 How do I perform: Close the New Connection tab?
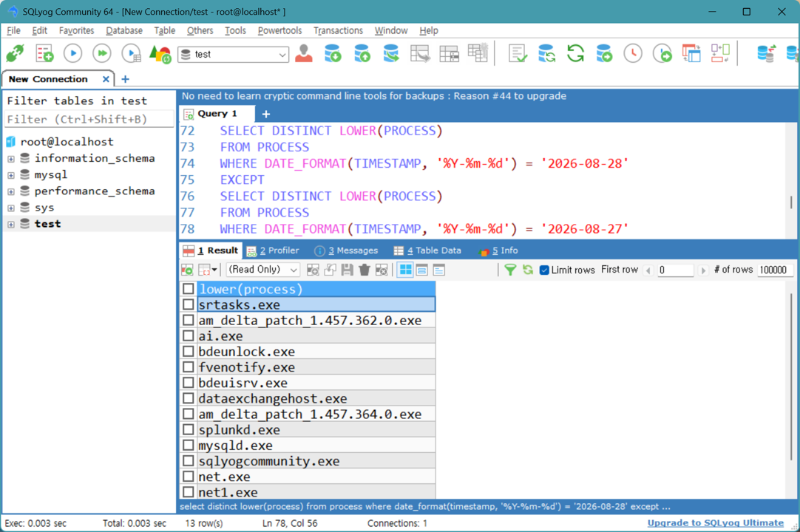click(x=106, y=79)
